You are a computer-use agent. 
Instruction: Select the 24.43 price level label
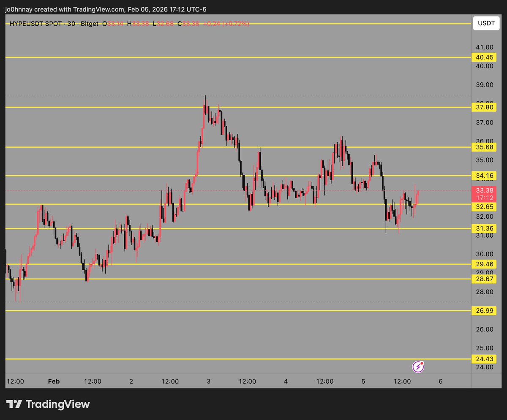coord(484,359)
